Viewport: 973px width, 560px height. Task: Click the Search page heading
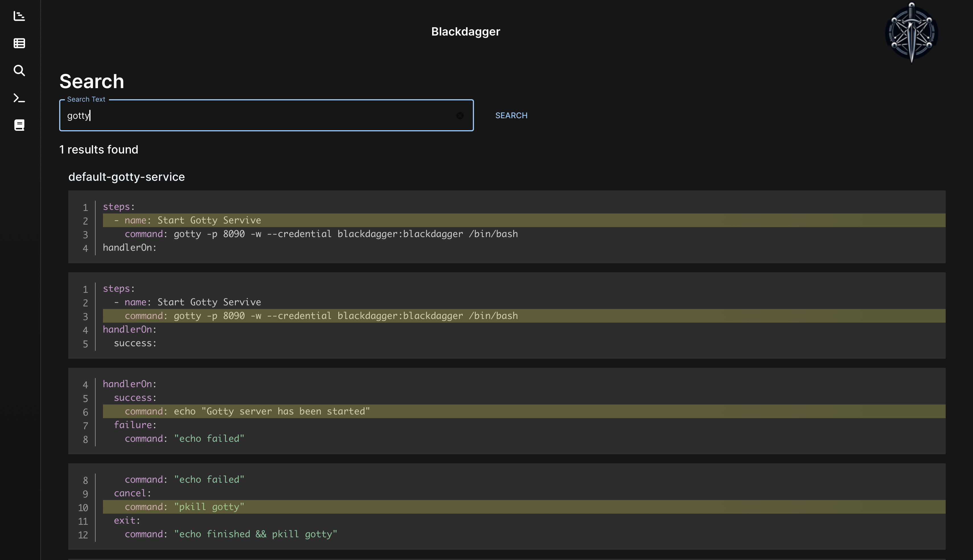pos(92,82)
